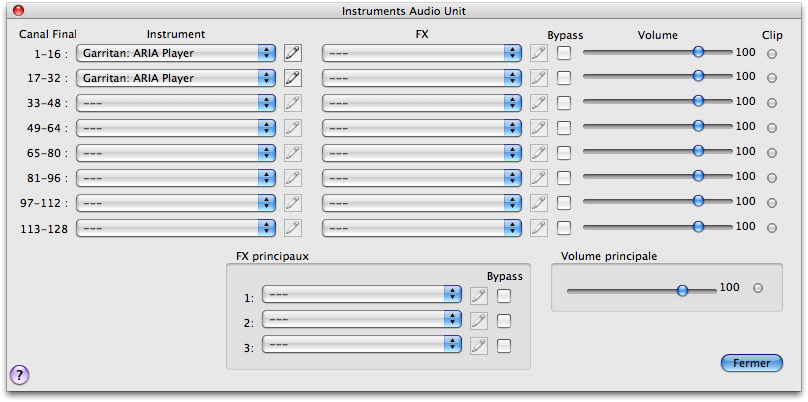Open help with the purple question mark icon
The width and height of the screenshot is (808, 402).
point(19,375)
